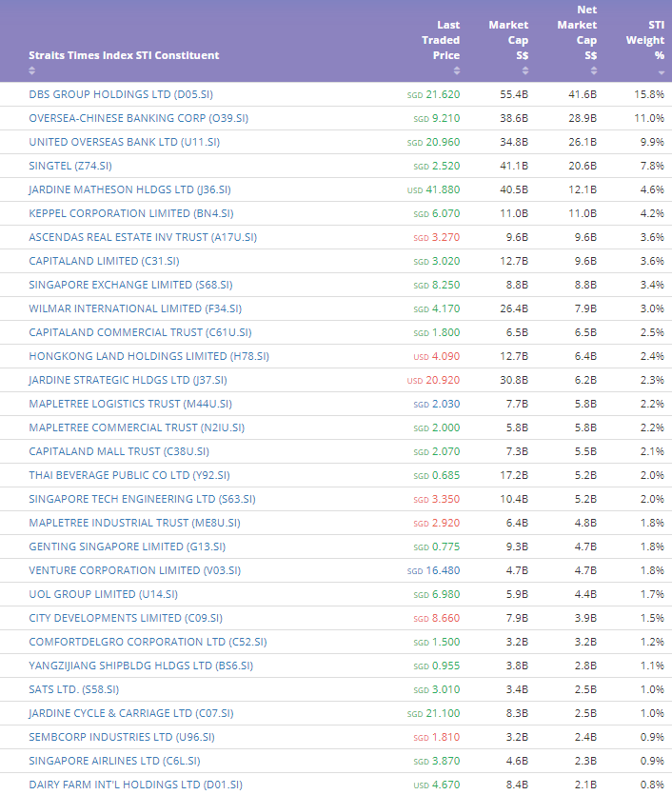
Task: Sort by Last Traded Price arrows
Action: point(457,70)
